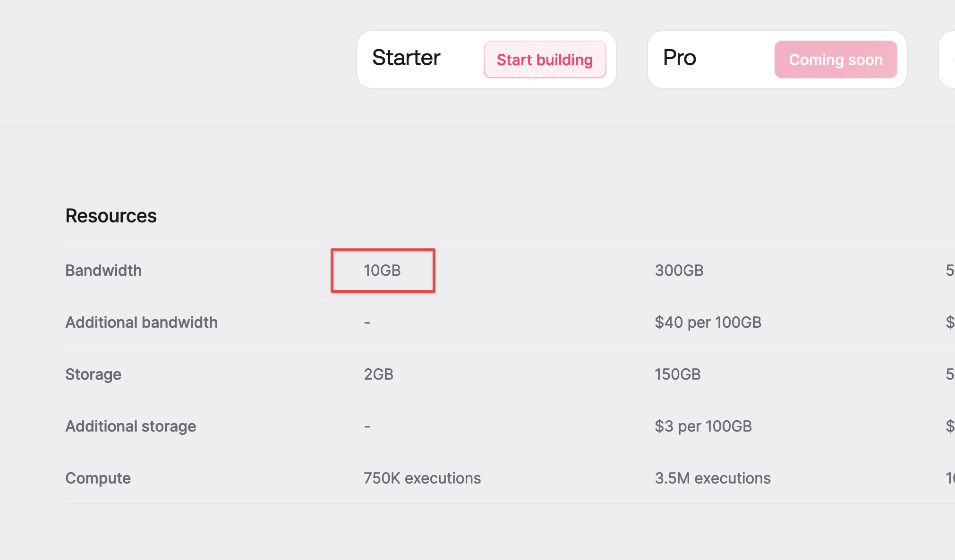Viewport: 955px width, 560px height.
Task: Click the 750K executions value
Action: pos(422,478)
